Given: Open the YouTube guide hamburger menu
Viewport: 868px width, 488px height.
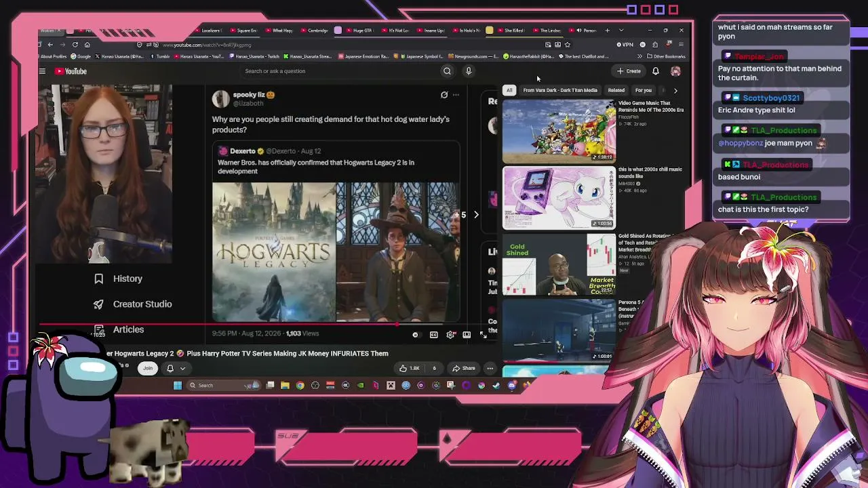Looking at the screenshot, I should click(x=42, y=71).
